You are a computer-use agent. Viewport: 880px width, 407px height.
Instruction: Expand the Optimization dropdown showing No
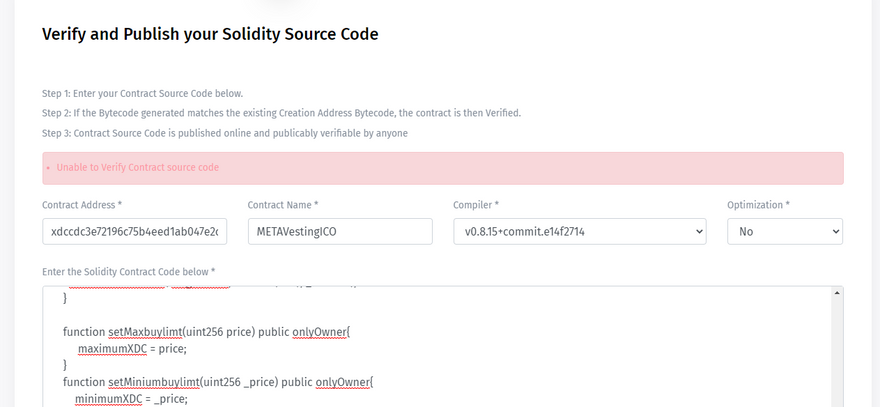pos(784,232)
